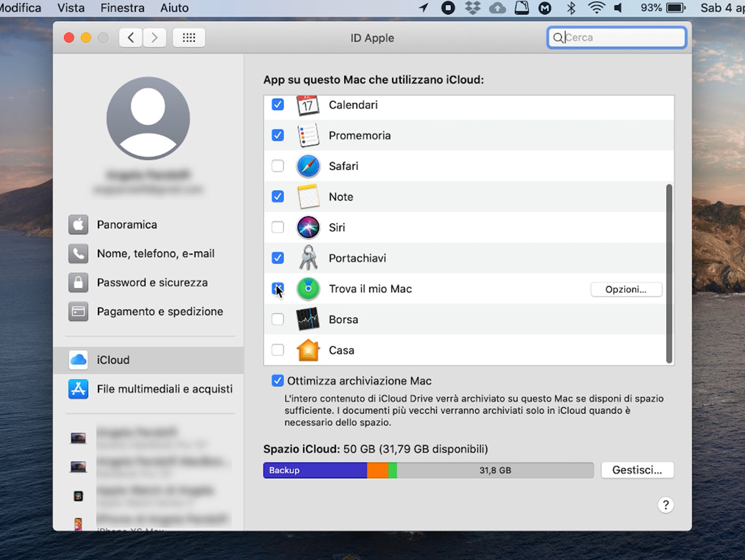Click the Trova il mio Mac radar icon
Image resolution: width=745 pixels, height=560 pixels.
point(308,289)
